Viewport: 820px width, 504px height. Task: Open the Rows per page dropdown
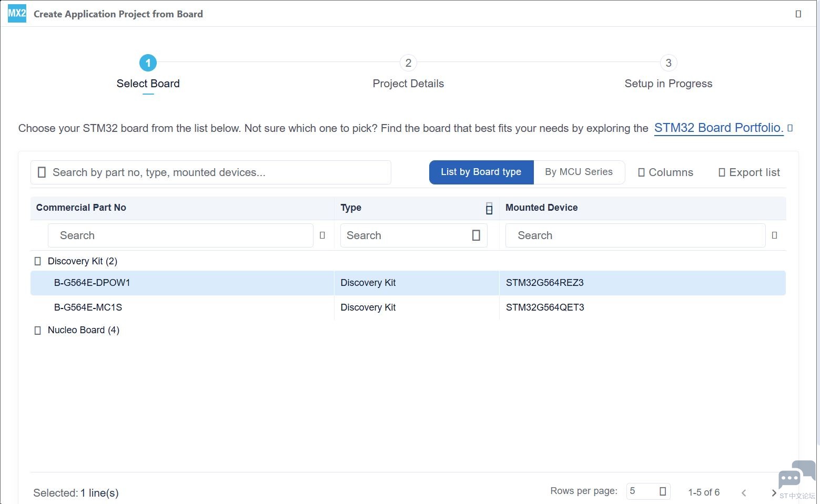[649, 491]
